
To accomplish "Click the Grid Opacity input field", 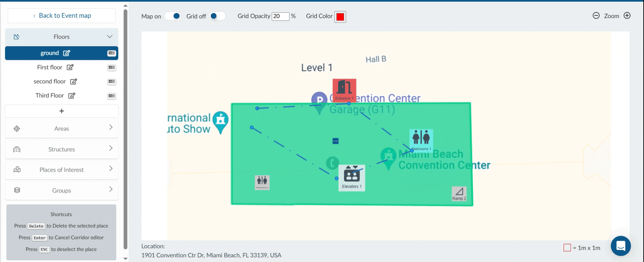I will (x=280, y=16).
